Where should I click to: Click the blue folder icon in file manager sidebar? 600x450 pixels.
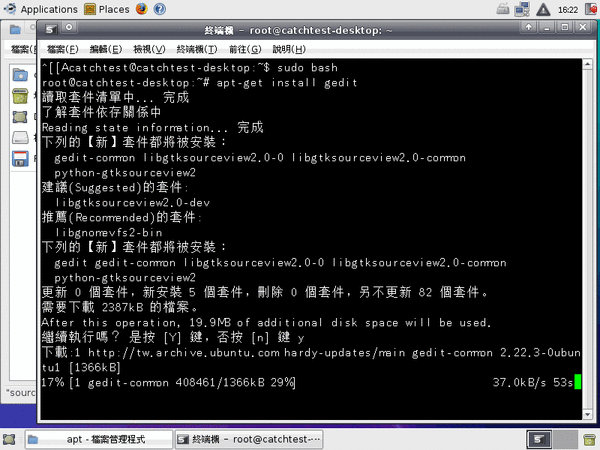coord(20,75)
